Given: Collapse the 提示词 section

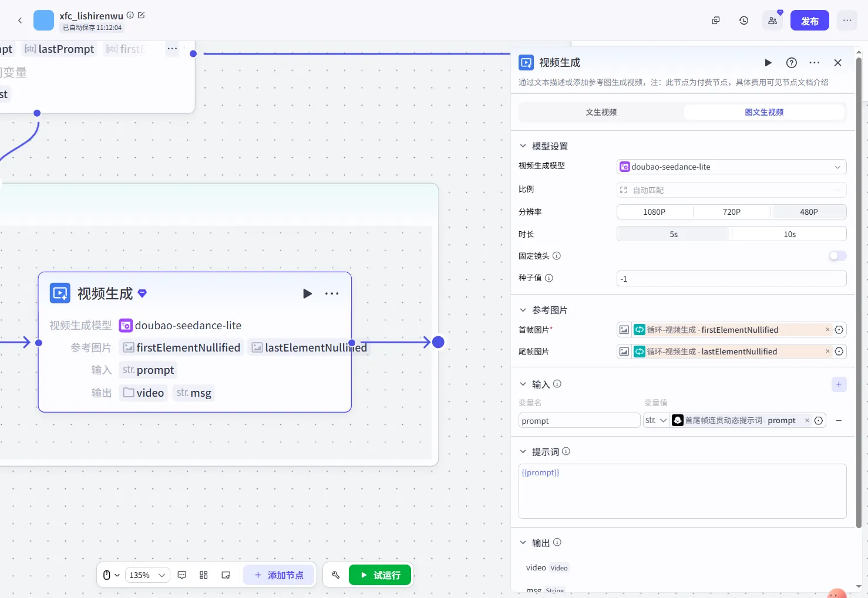Looking at the screenshot, I should point(523,452).
